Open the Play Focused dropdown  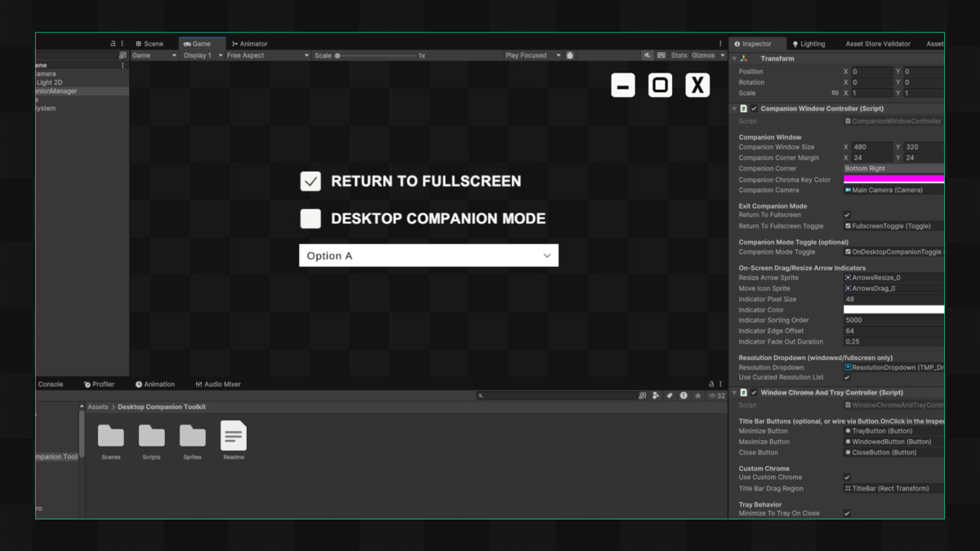coord(532,56)
